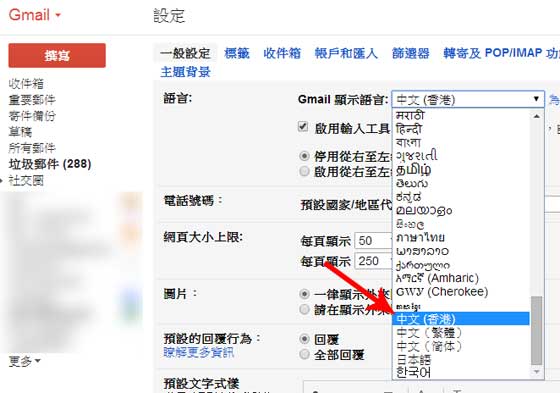The width and height of the screenshot is (560, 393).
Task: Select 日本語 in the language list
Action: pos(461,359)
